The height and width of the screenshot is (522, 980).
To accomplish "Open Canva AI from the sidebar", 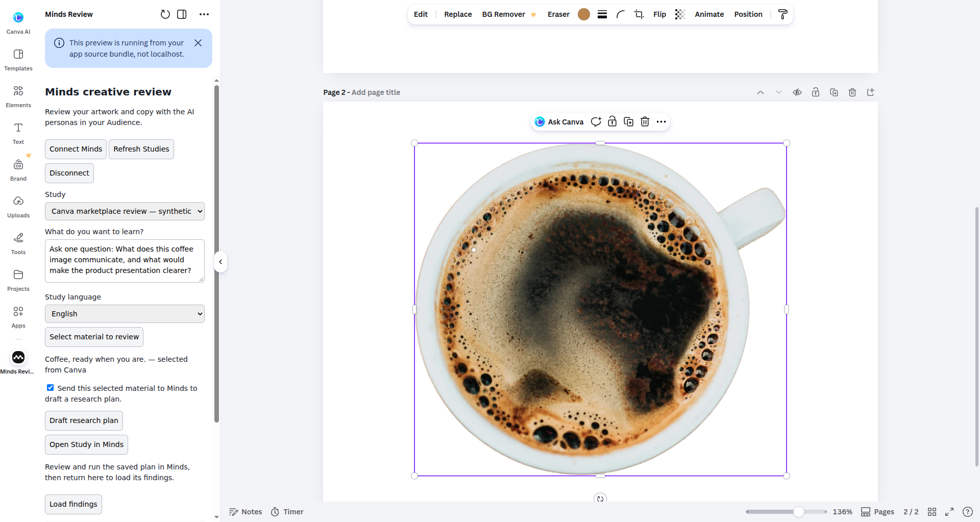I will point(18,23).
